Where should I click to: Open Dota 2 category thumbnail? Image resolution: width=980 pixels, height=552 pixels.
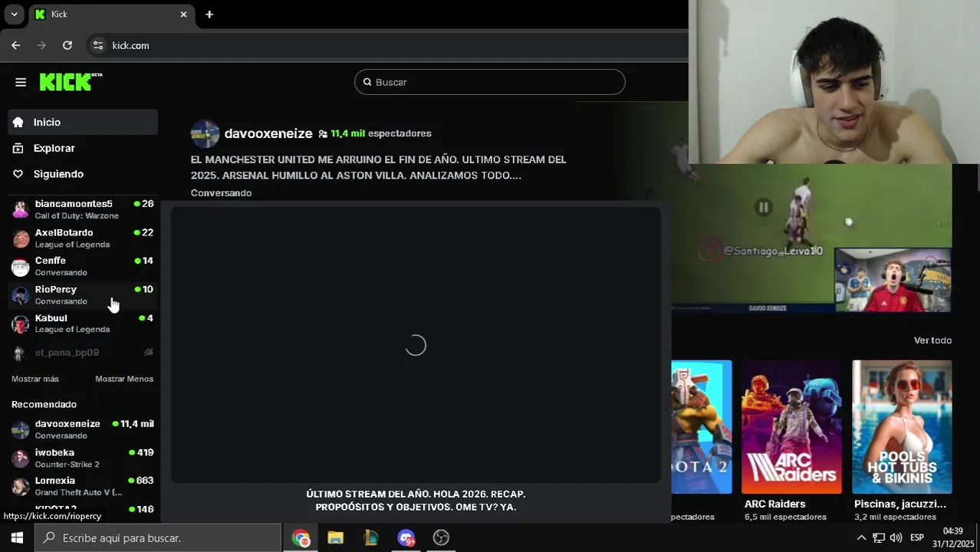702,427
